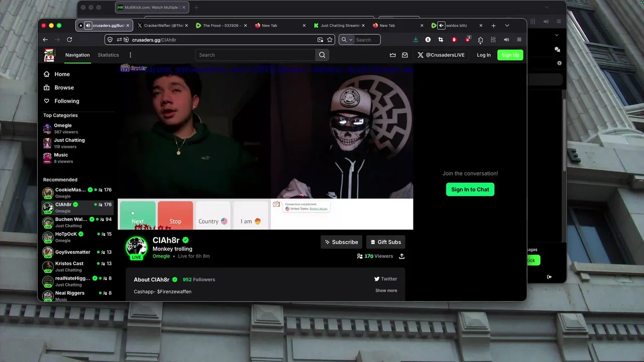Close the crusaders.gg tab
Screen dimensions: 644x362
[128, 25]
